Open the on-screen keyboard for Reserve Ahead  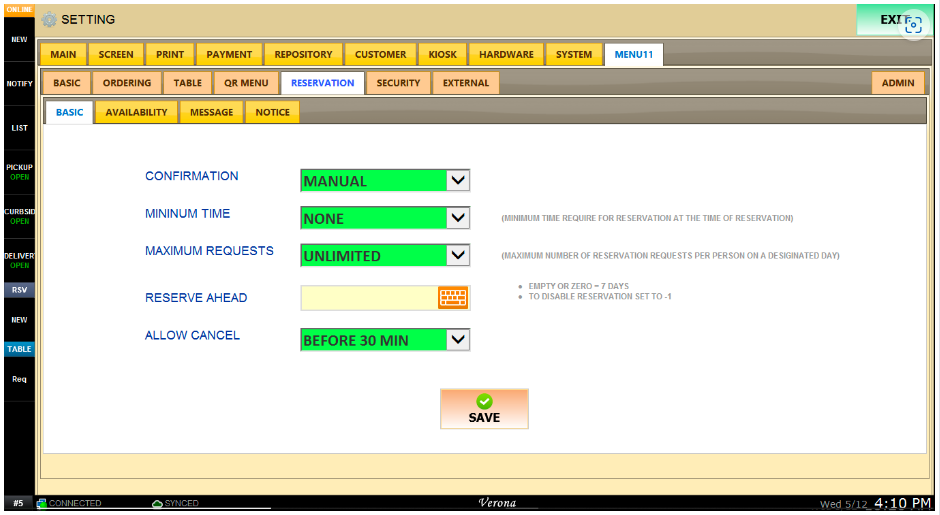coord(453,297)
